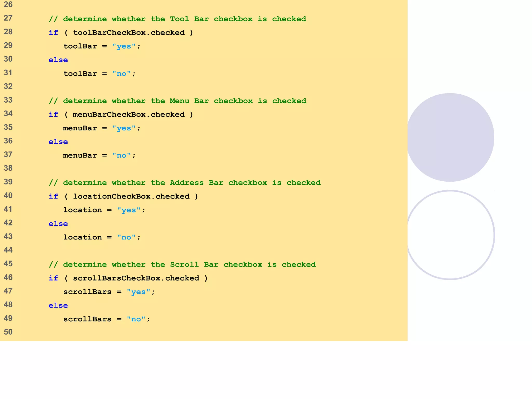Click line number 50
532x399 pixels.
(8, 332)
